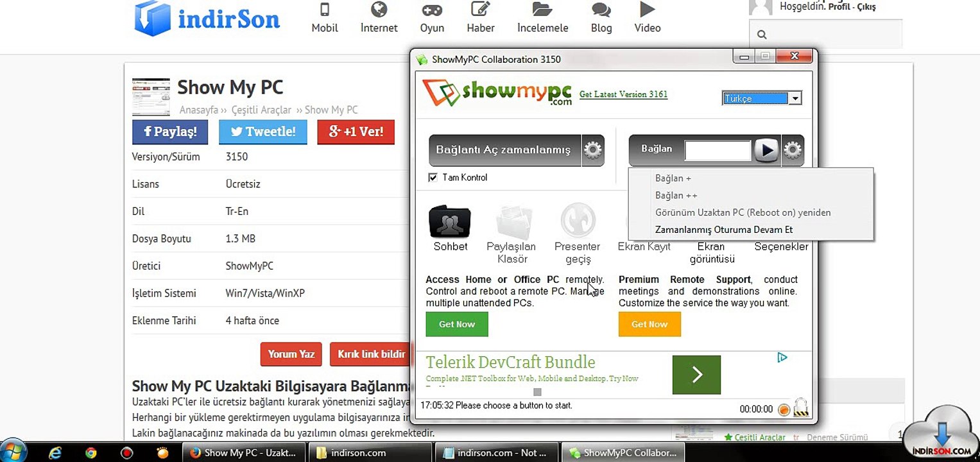Click the 'Ücretsiz' license value
The width and height of the screenshot is (980, 462).
243,184
